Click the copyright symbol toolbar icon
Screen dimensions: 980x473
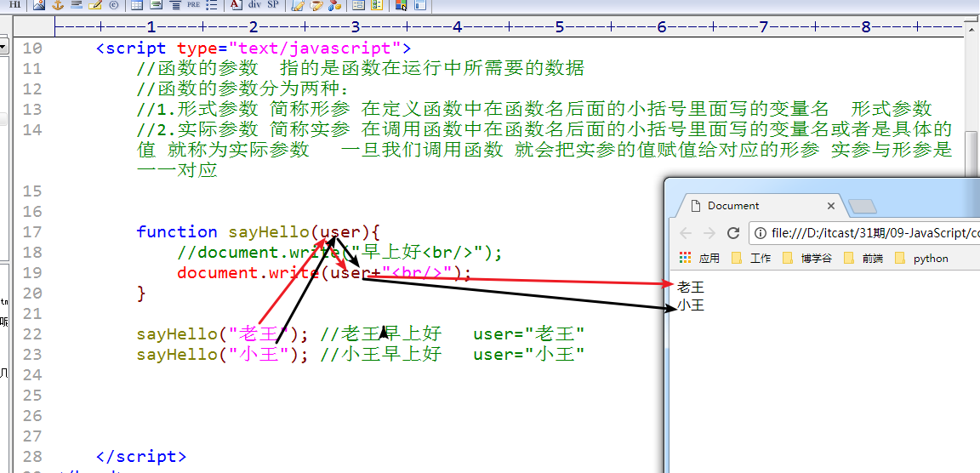coord(114,5)
